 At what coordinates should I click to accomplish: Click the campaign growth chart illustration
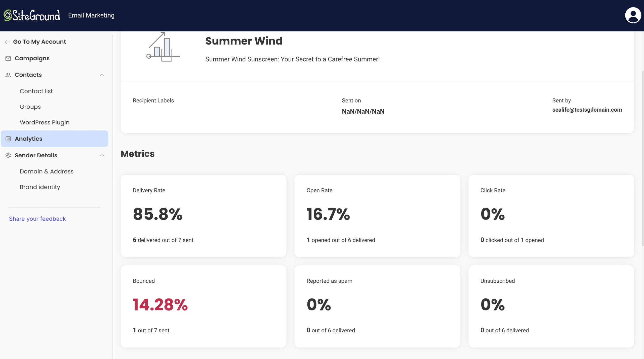click(163, 47)
